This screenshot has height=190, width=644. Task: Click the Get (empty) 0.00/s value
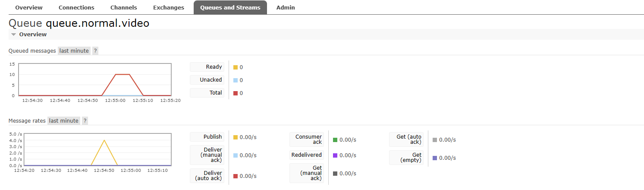[x=447, y=158]
